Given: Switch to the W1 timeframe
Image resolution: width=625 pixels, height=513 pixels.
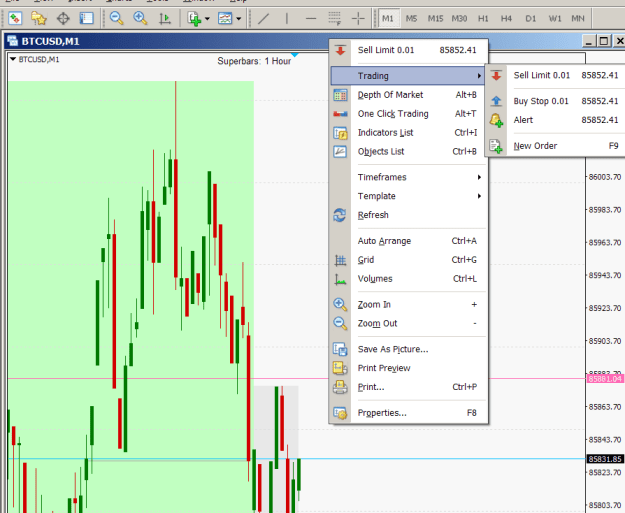Looking at the screenshot, I should [555, 18].
